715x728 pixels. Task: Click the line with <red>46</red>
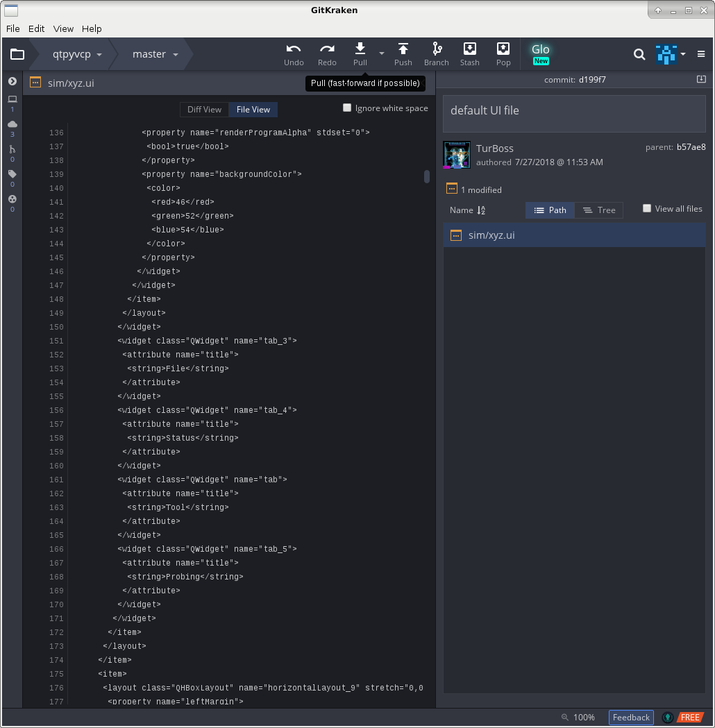click(183, 202)
